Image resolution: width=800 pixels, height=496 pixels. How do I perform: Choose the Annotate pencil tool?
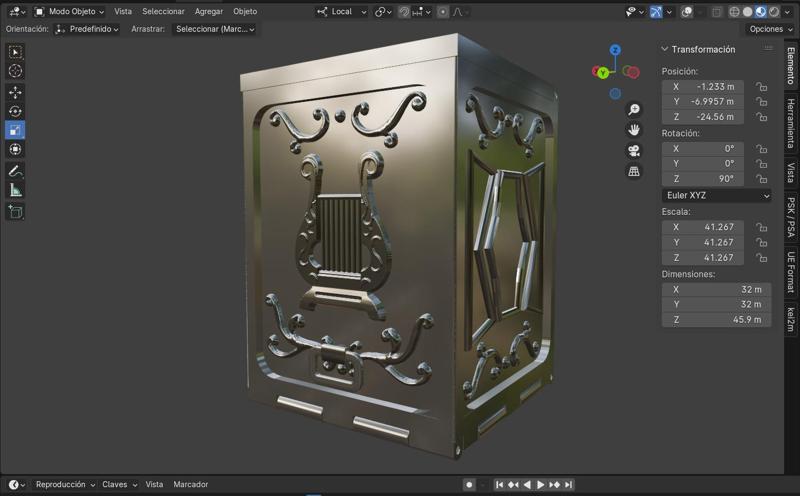coord(15,171)
